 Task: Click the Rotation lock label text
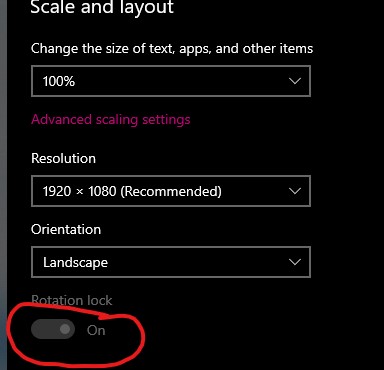coord(72,301)
